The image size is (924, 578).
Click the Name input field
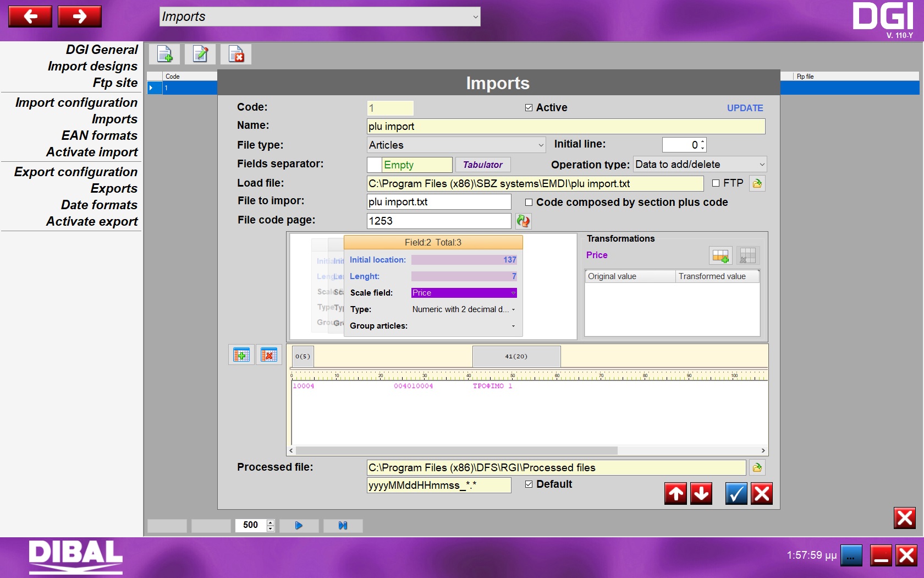click(566, 127)
